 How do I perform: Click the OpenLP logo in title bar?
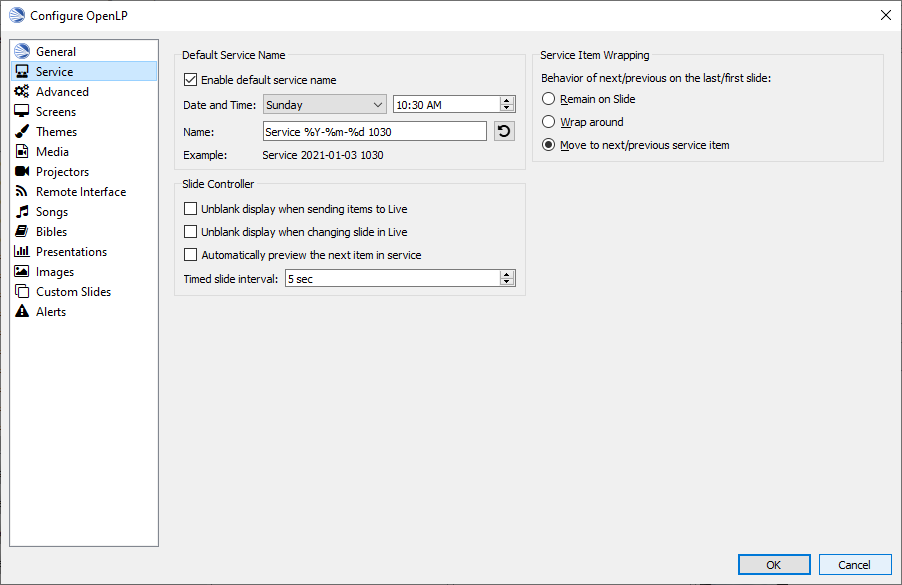(x=17, y=16)
